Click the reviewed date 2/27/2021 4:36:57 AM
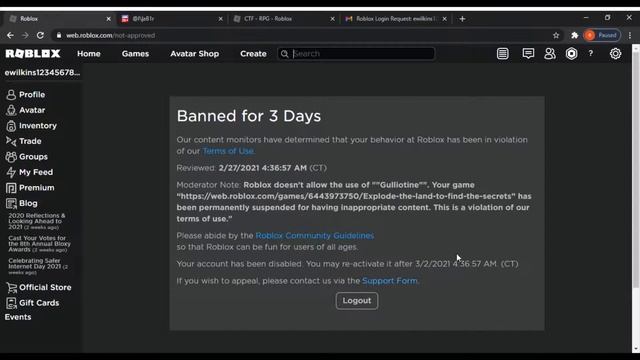This screenshot has width=640, height=360. point(262,168)
